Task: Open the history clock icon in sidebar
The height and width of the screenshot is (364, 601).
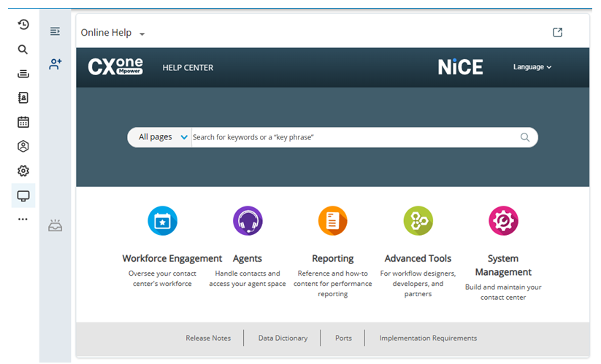Action: pyautogui.click(x=23, y=25)
